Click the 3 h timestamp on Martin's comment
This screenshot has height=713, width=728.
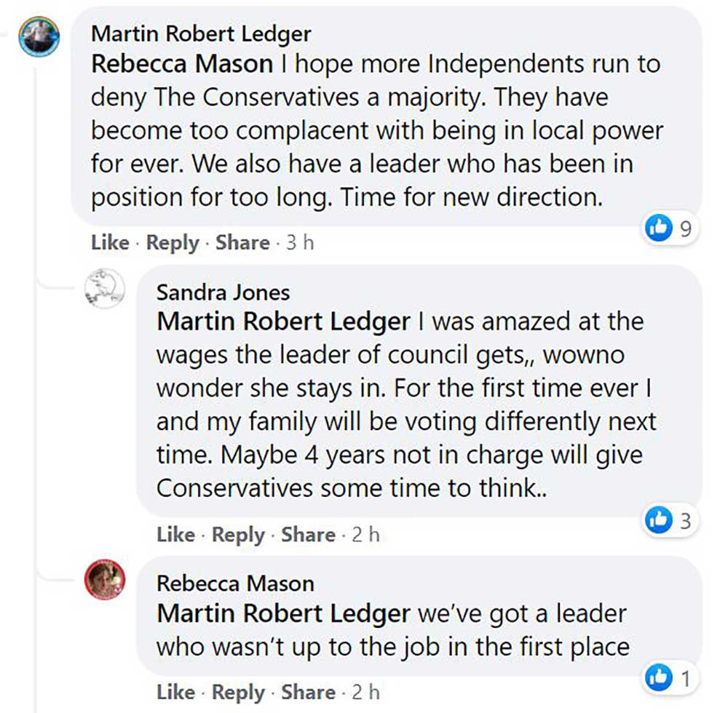(x=299, y=242)
